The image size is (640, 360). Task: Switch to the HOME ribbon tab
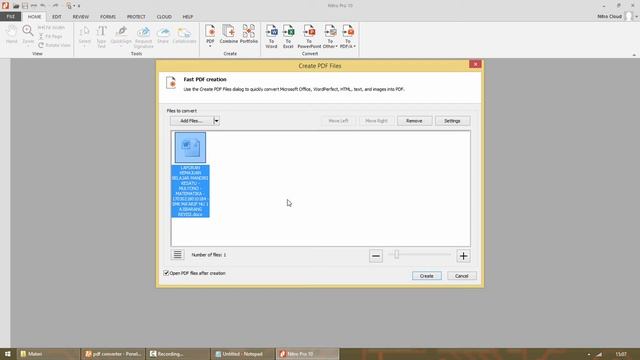[x=34, y=17]
